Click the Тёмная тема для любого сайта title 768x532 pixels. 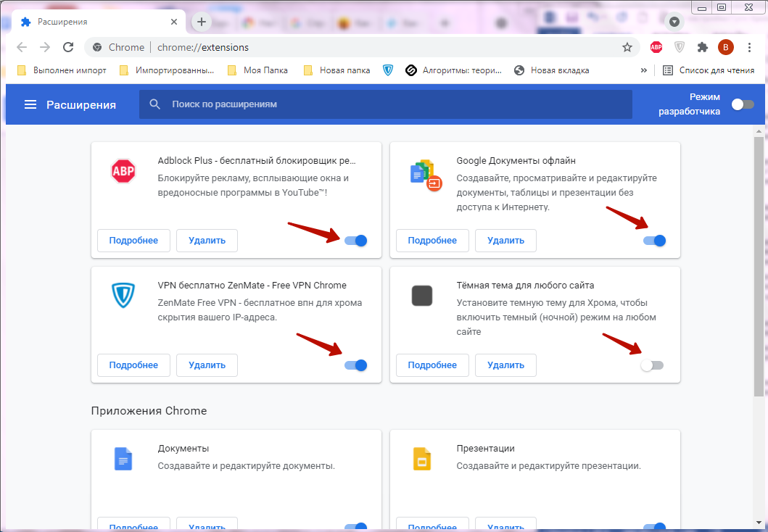pos(525,285)
